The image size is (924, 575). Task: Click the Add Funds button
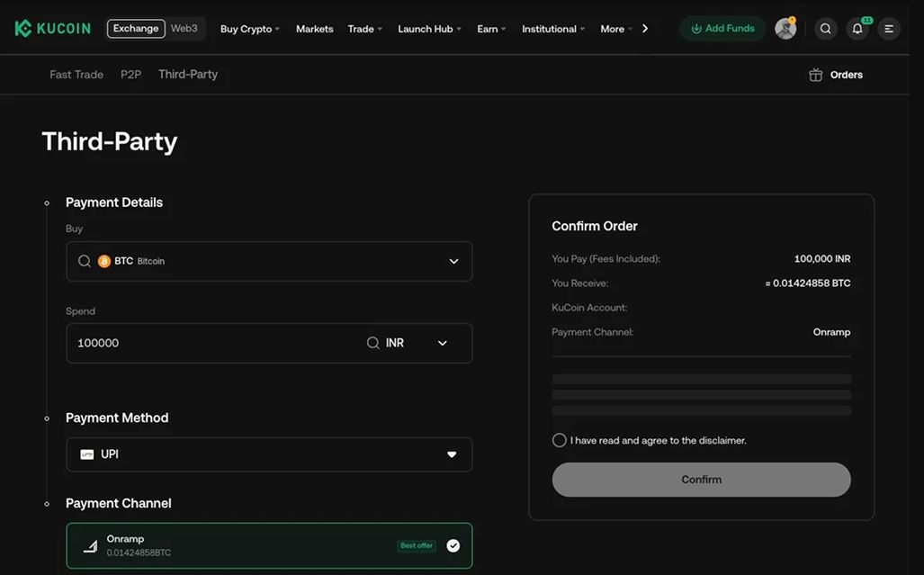coord(722,28)
